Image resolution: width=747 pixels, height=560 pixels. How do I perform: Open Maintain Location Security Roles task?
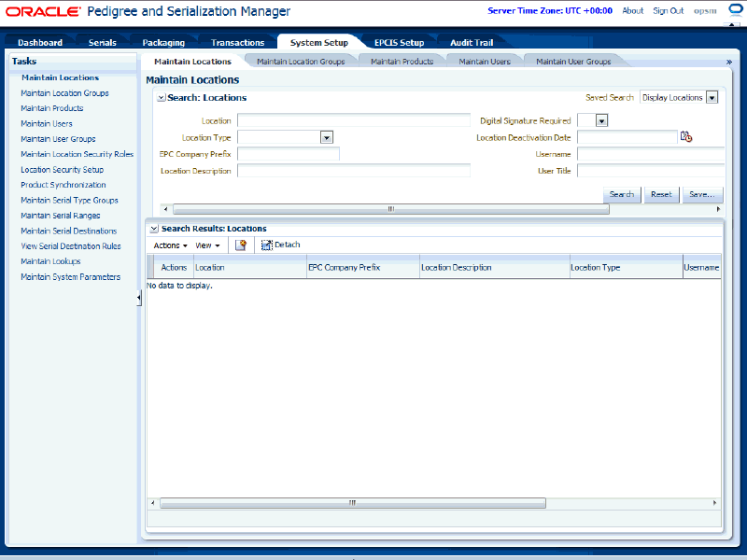pos(78,154)
